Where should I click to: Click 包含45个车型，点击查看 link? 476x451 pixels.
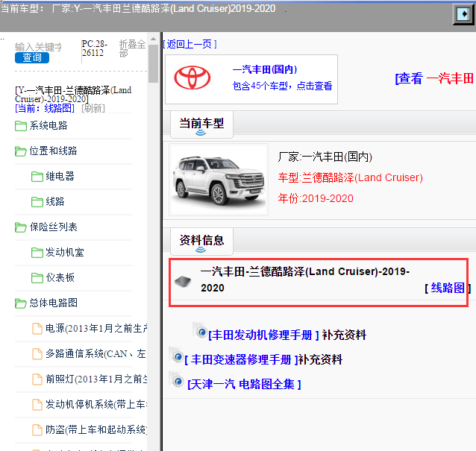pyautogui.click(x=282, y=86)
